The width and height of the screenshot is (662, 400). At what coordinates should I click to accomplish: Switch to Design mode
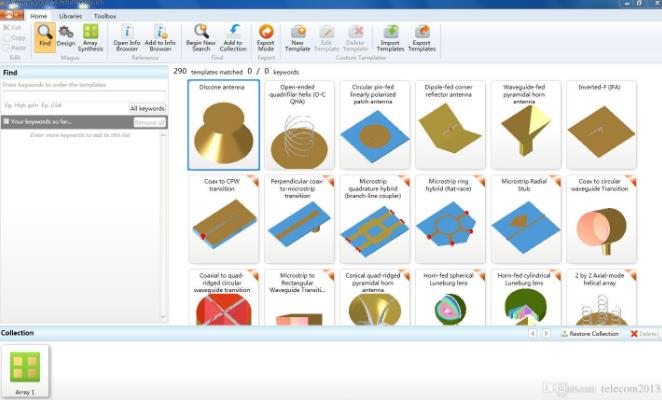pos(66,36)
